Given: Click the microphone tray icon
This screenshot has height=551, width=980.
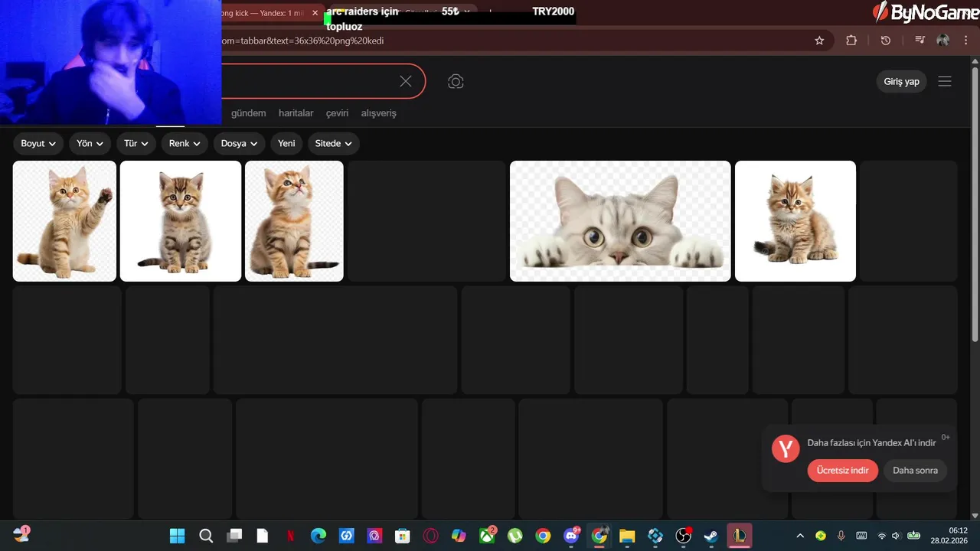Looking at the screenshot, I should click(841, 536).
